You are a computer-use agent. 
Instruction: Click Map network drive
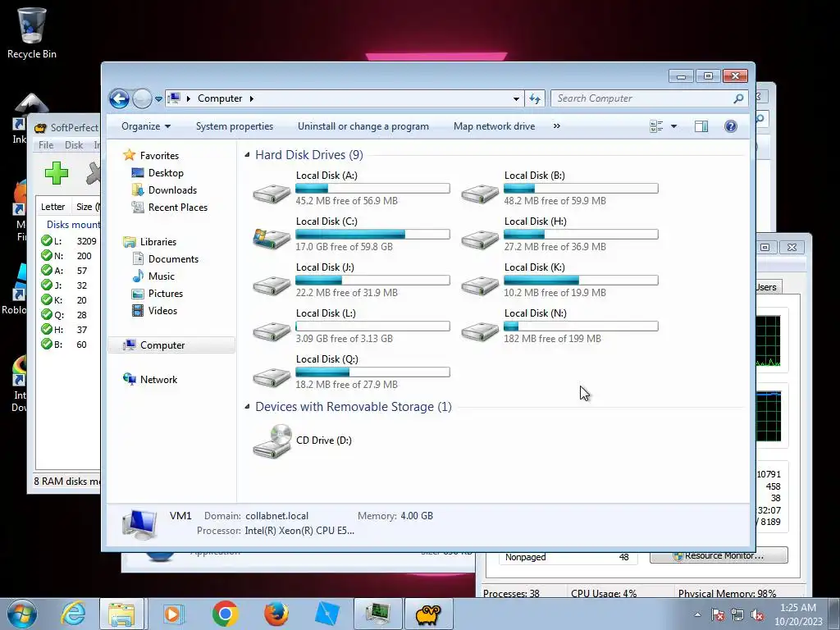click(x=494, y=126)
